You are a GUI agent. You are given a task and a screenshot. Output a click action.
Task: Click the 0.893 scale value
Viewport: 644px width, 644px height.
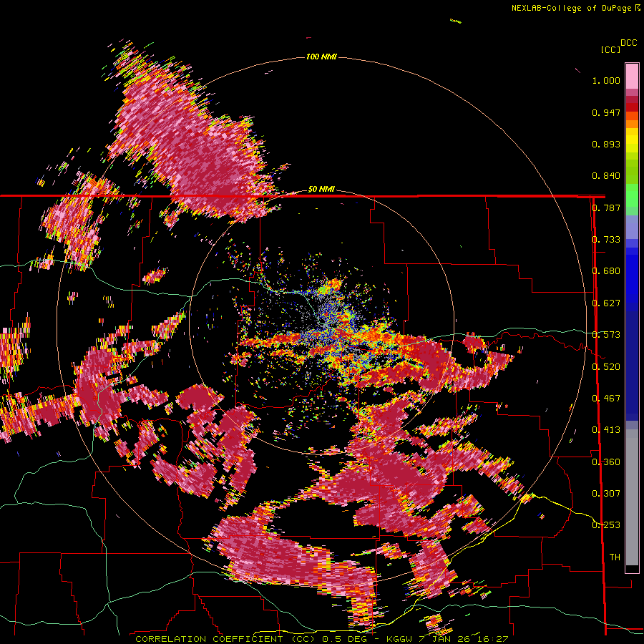pos(606,144)
